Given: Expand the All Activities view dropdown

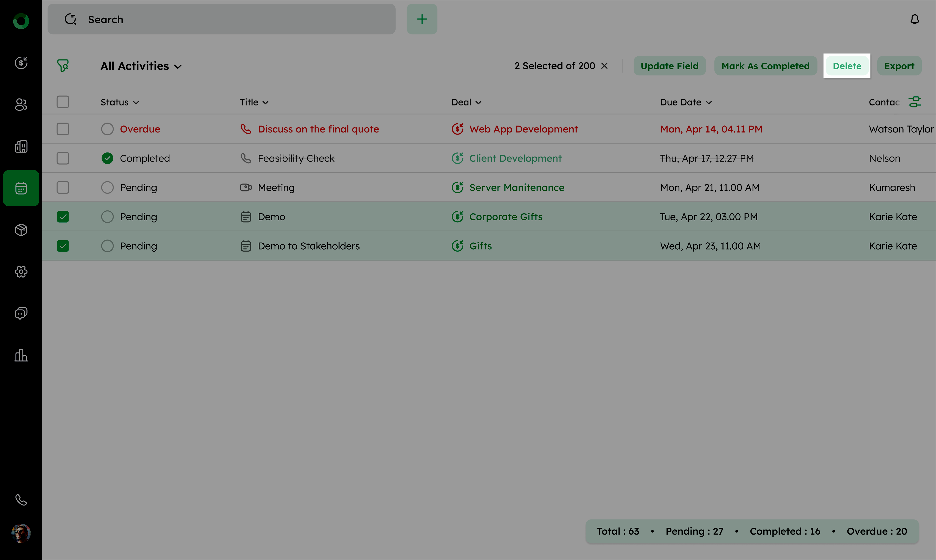Looking at the screenshot, I should point(141,66).
